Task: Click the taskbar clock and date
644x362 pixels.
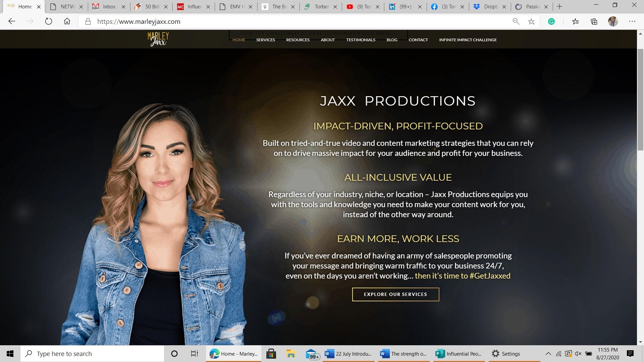Action: [607, 354]
